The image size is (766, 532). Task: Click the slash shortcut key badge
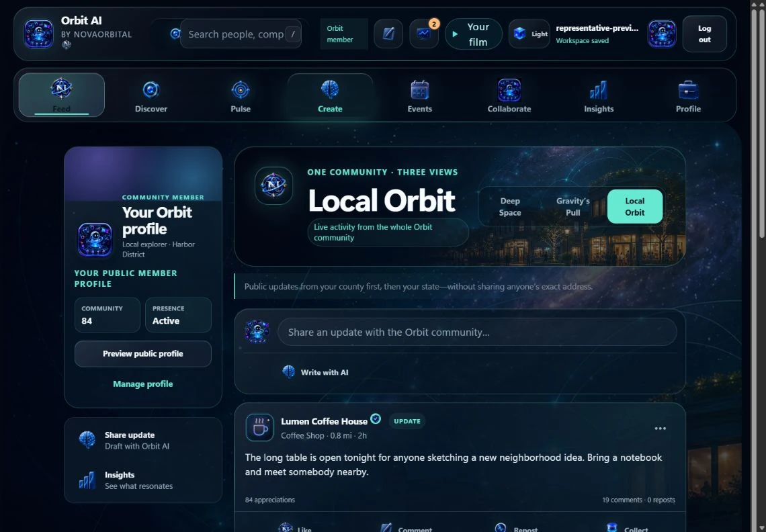(292, 34)
